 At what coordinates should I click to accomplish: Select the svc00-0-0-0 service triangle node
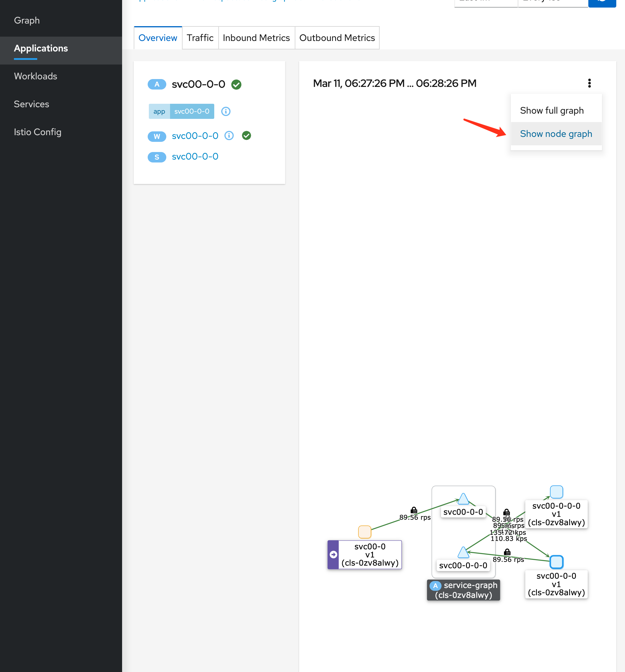[463, 552]
